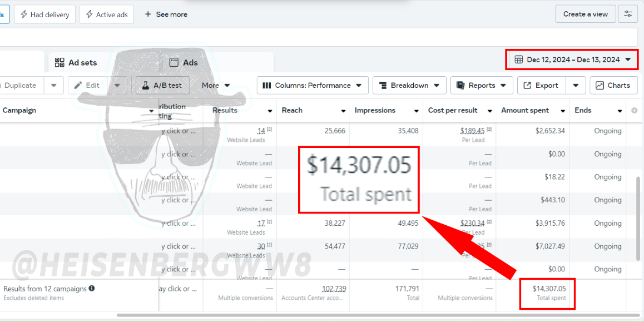
Task: Apply the Had delivery filter
Action: [x=44, y=14]
